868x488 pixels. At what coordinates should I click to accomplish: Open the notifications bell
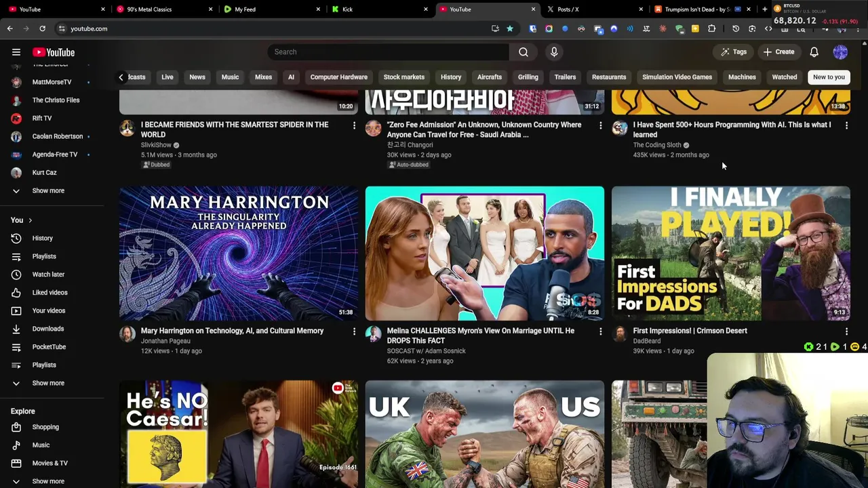[x=814, y=52]
